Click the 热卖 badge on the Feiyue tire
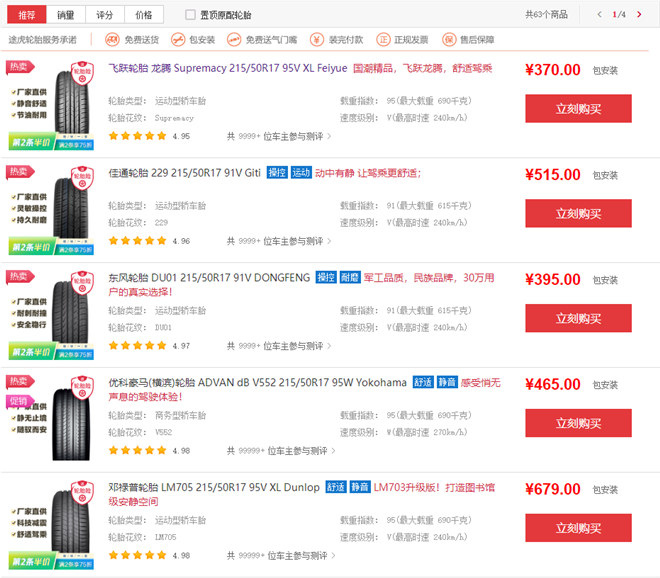This screenshot has height=578, width=660. tap(20, 67)
